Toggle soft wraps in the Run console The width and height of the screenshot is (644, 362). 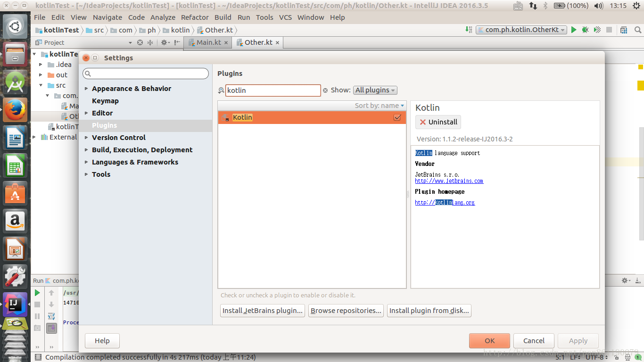tap(51, 316)
